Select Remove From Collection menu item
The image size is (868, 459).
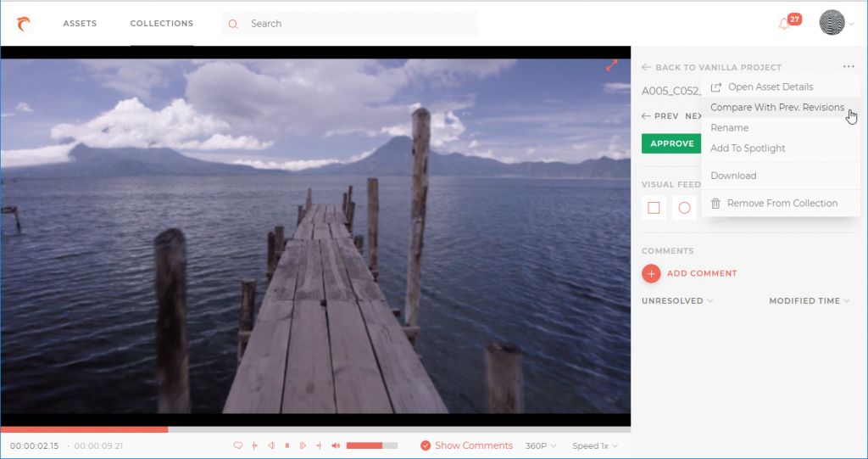click(x=782, y=204)
